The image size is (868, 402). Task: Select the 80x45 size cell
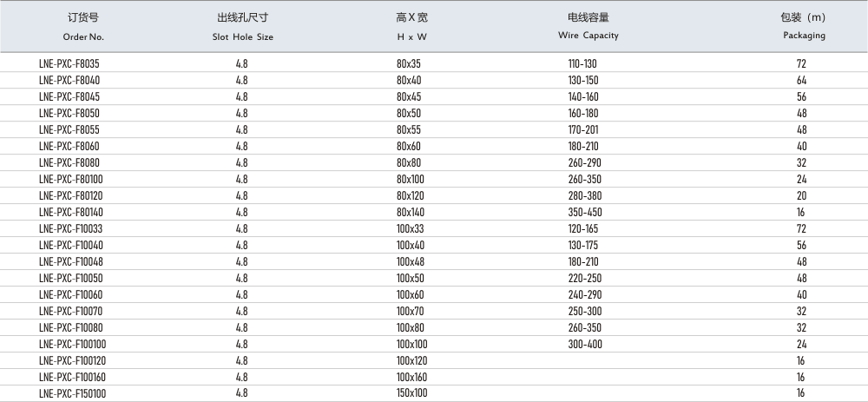408,96
